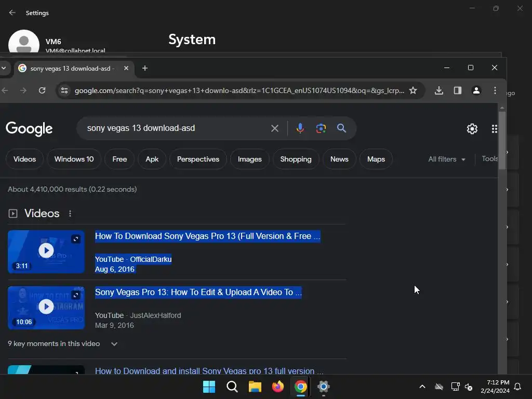The height and width of the screenshot is (399, 532).
Task: Open Videos section three-dot options
Action: click(70, 214)
